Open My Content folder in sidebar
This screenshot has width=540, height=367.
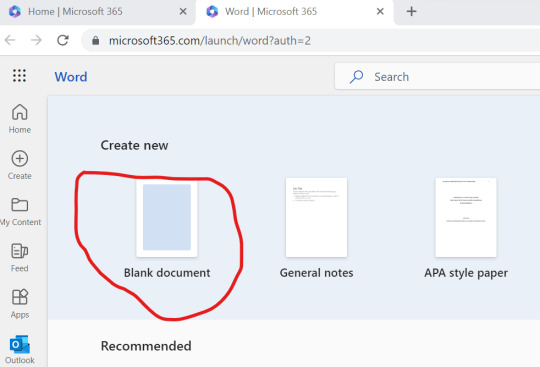(x=20, y=211)
